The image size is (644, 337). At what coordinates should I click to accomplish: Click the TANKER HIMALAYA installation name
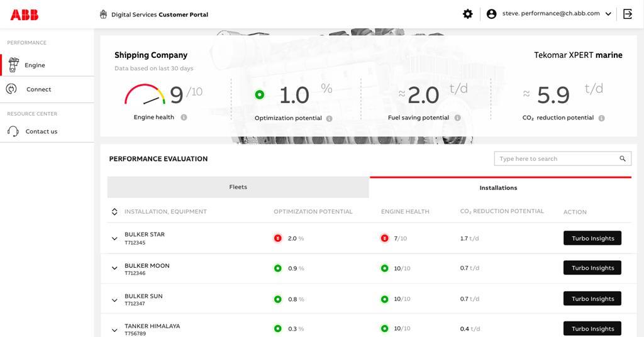(x=152, y=326)
